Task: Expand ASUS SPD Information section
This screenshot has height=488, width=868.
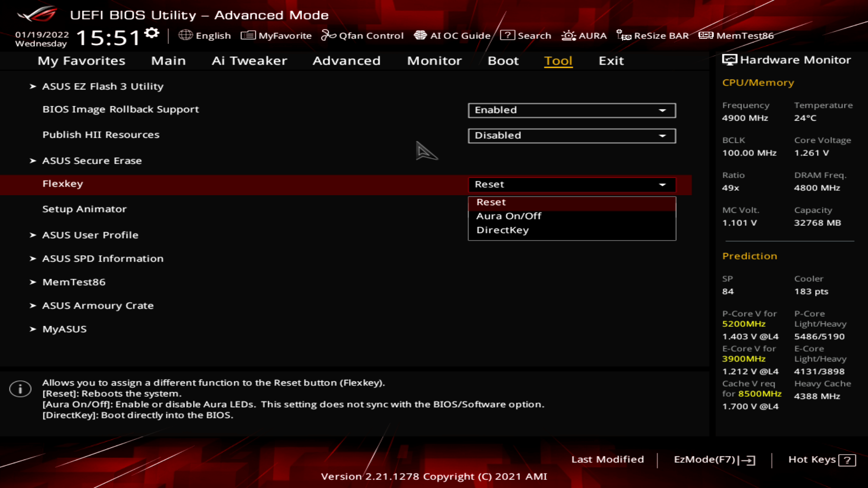Action: pos(103,258)
